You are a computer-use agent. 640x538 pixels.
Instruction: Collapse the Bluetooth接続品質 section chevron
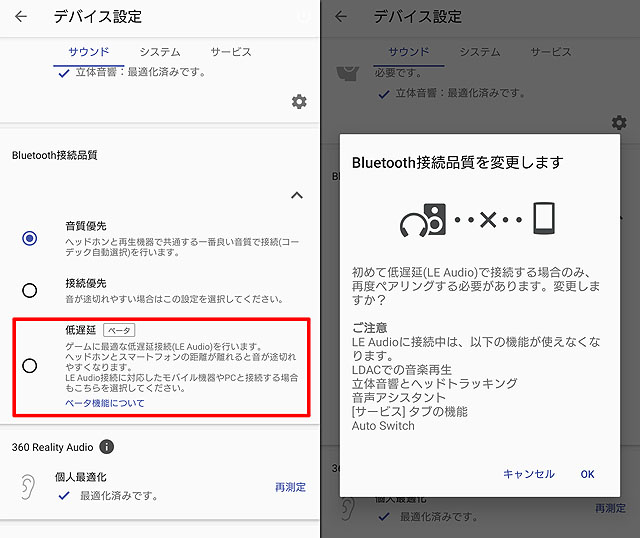tap(297, 196)
